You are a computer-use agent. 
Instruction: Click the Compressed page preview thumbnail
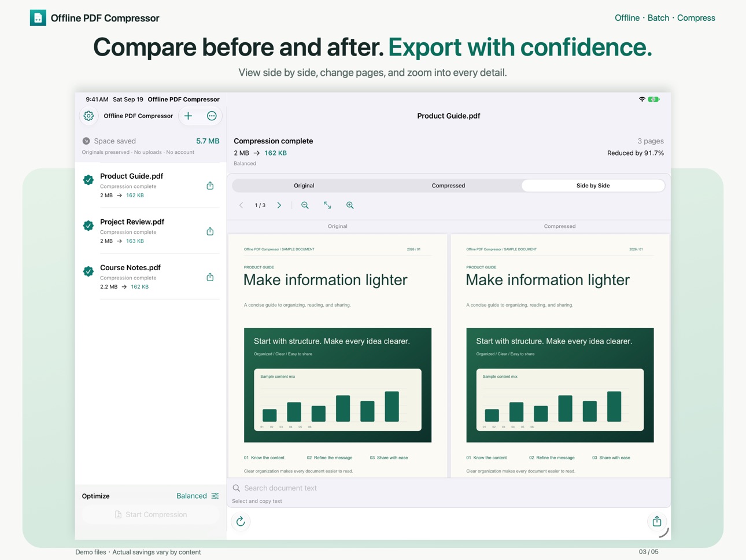point(560,356)
